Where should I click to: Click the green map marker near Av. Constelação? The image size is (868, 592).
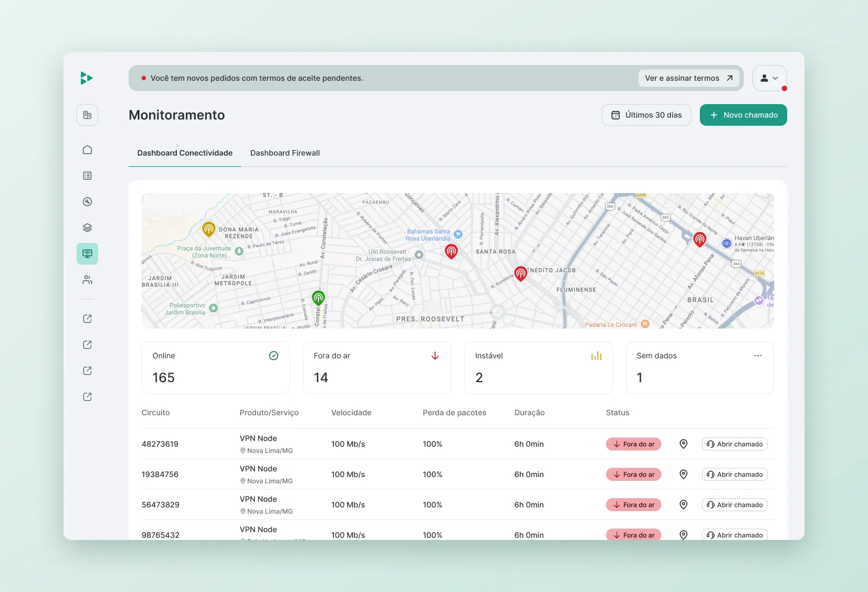(x=318, y=298)
